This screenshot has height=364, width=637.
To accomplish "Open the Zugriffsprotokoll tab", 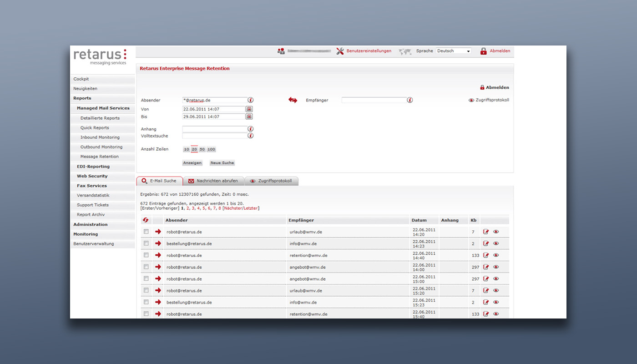I will [x=272, y=181].
